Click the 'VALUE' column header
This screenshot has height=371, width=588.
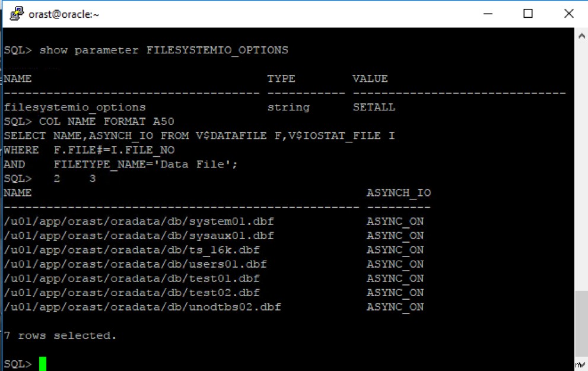[370, 79]
